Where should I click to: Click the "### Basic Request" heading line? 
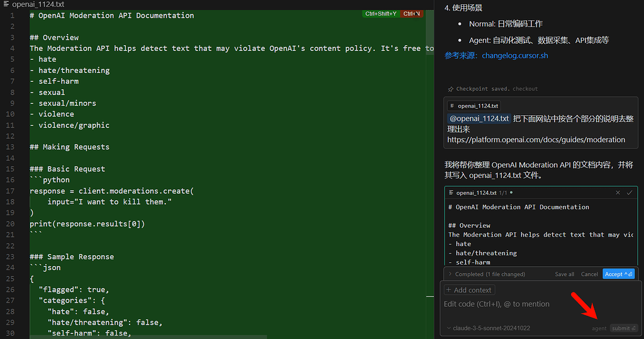[x=67, y=169]
